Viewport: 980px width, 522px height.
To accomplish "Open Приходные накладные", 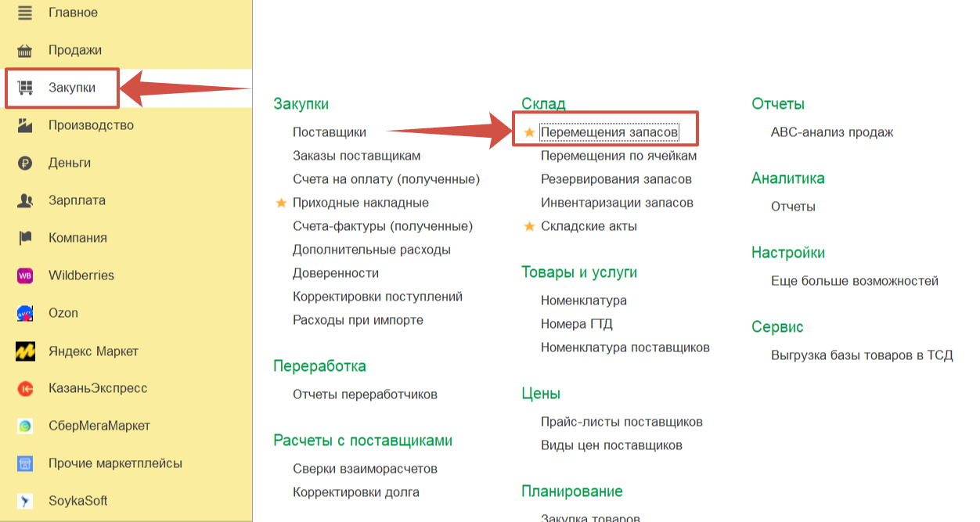I will coord(361,203).
